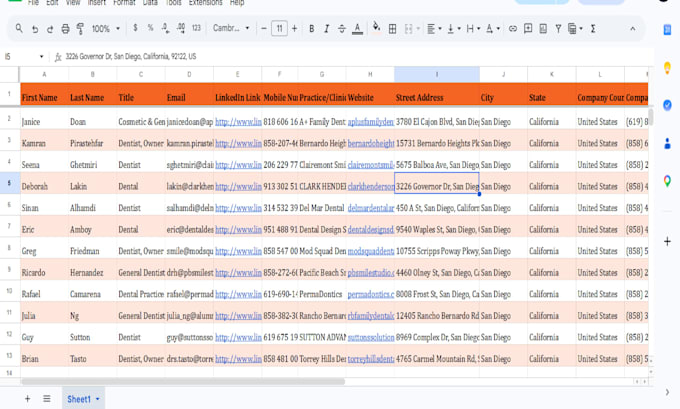Print the spreadsheet
680x409 pixels.
pyautogui.click(x=65, y=29)
